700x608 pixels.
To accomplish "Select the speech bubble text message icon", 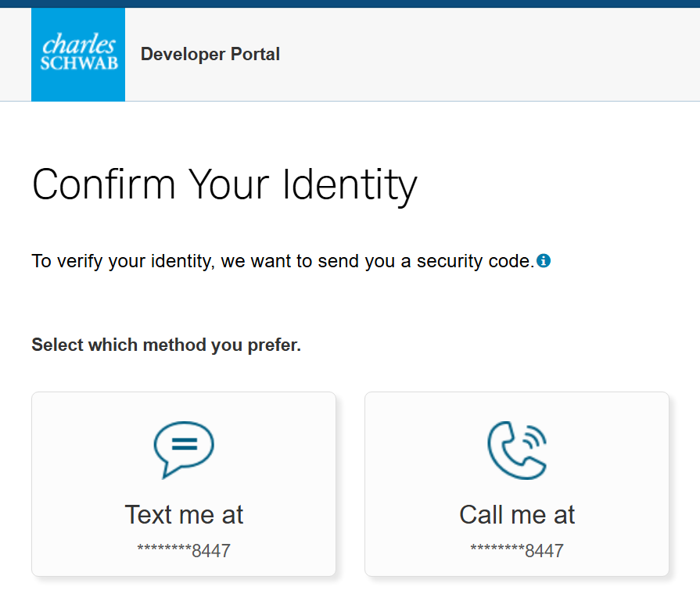I will point(184,449).
